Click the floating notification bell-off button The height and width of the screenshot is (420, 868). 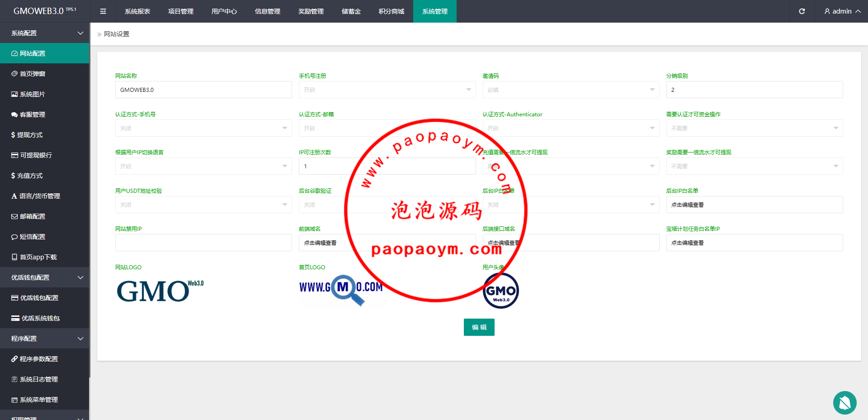click(844, 402)
